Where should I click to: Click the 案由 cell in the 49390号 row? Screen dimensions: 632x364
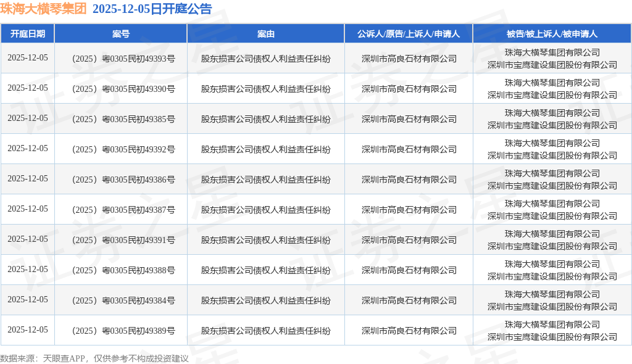[x=265, y=89]
